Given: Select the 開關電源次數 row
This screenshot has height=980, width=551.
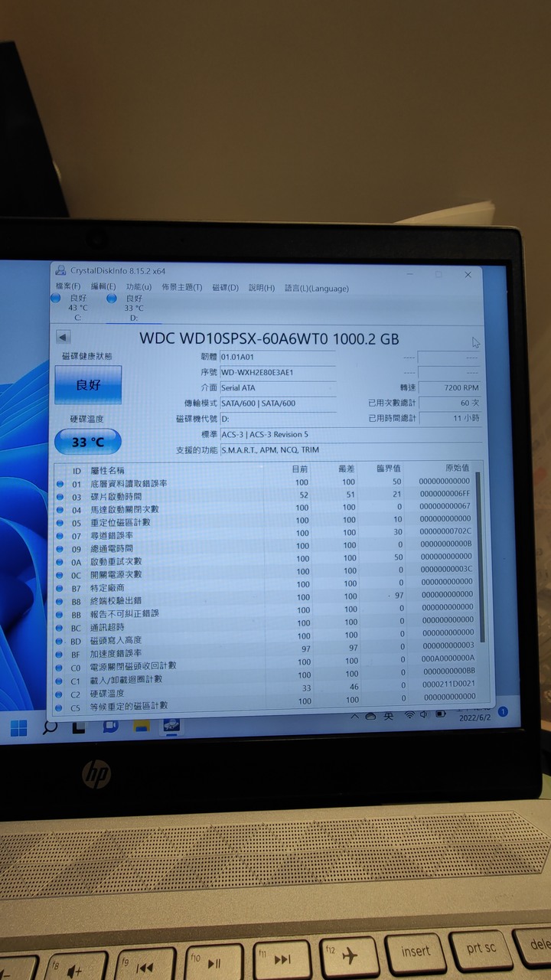Looking at the screenshot, I should (266, 573).
